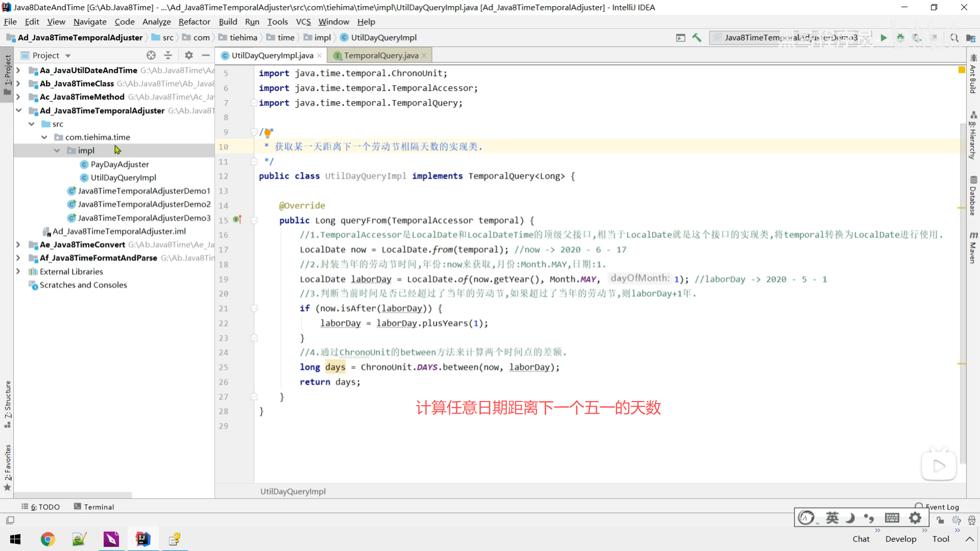Toggle the Structure tool window
The width and height of the screenshot is (980, 551).
pyautogui.click(x=7, y=403)
